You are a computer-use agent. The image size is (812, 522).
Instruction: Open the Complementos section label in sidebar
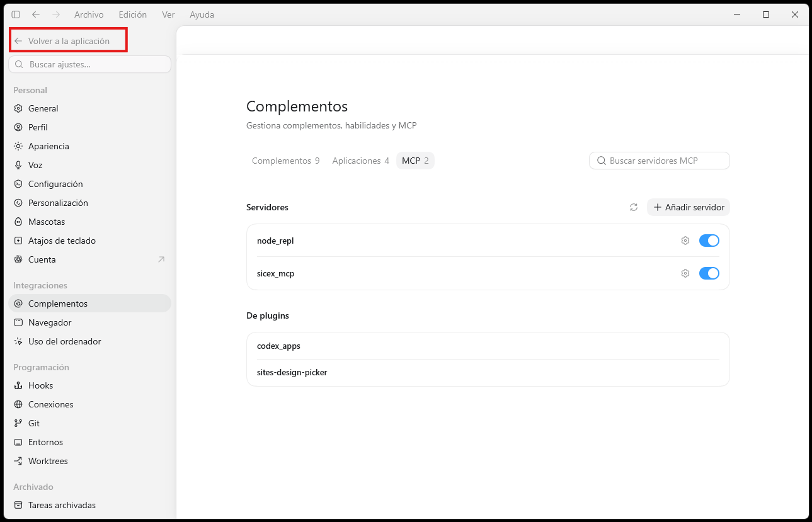coord(58,304)
